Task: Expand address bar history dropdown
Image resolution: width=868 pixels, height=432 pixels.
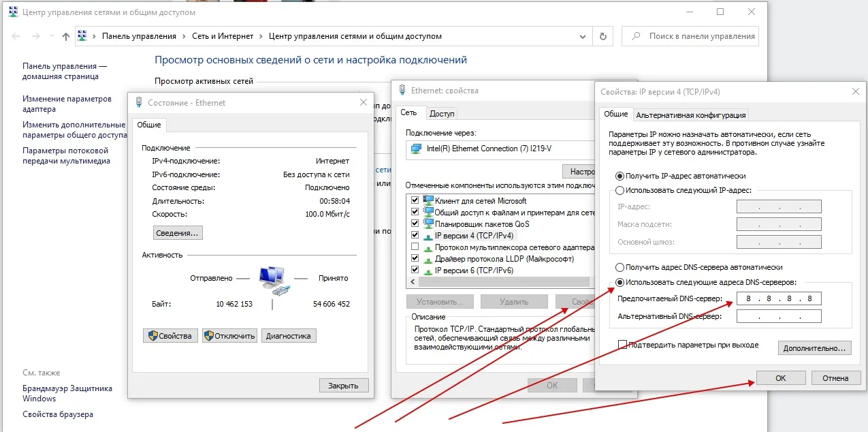Action: coord(583,36)
